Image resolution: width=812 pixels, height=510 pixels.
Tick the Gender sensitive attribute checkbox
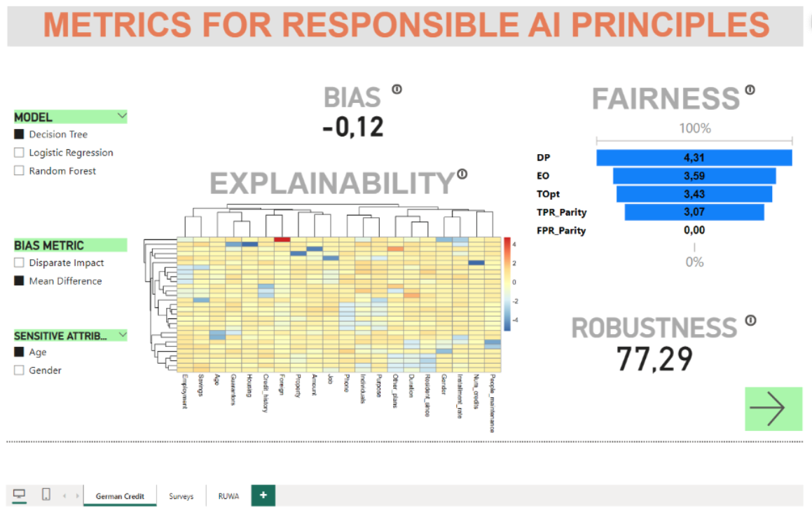[19, 371]
